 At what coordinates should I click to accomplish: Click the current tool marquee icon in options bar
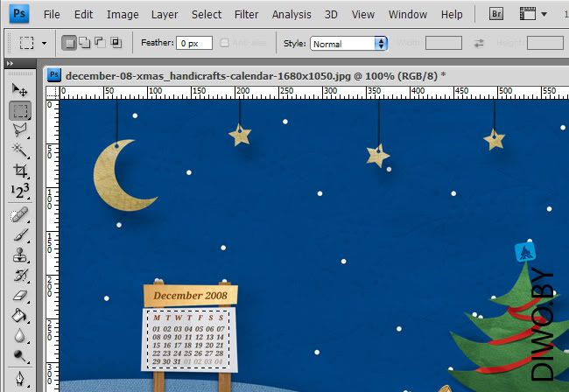coord(27,43)
